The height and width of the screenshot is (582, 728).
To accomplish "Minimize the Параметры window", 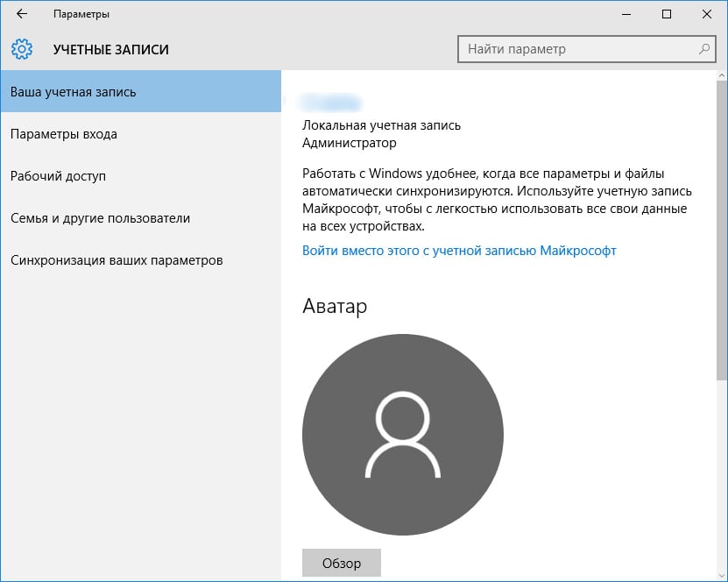I will (626, 14).
